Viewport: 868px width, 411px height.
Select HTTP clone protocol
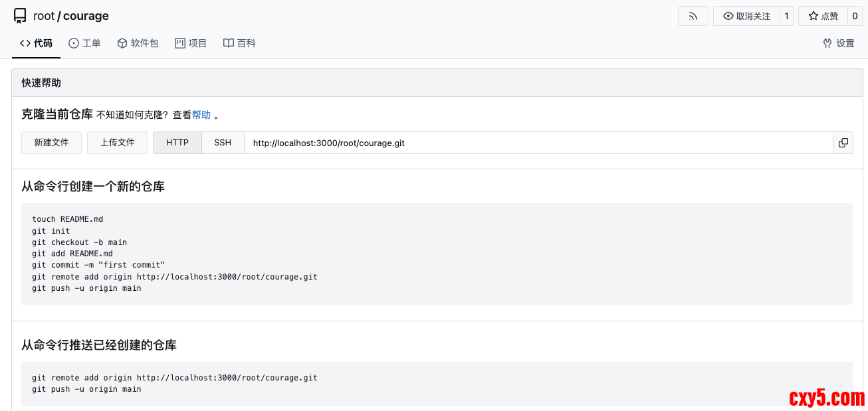coord(177,143)
